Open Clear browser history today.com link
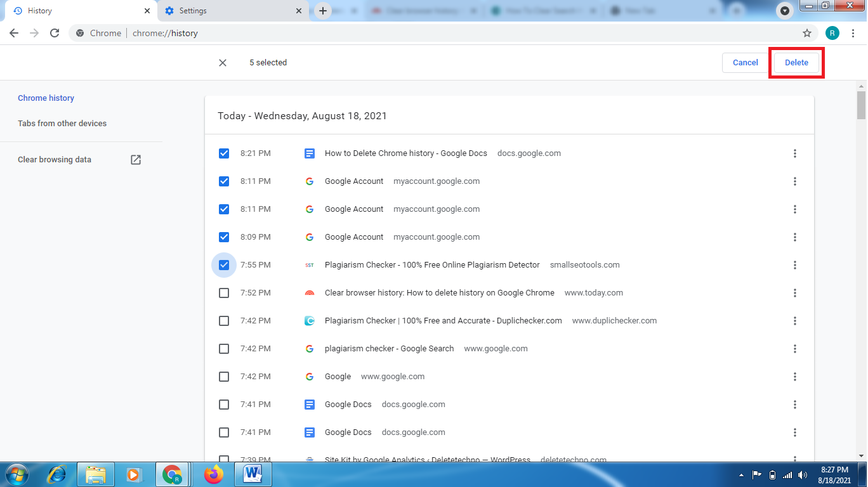This screenshot has width=868, height=487. point(440,293)
